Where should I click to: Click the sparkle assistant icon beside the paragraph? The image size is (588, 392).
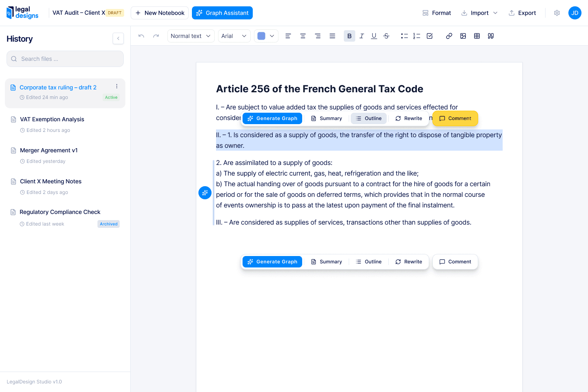[x=205, y=192]
